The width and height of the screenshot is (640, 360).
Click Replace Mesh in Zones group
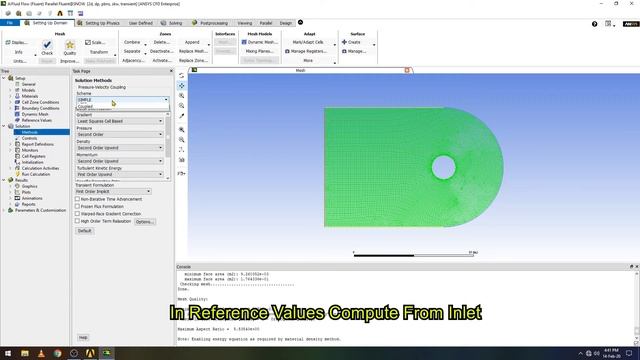click(193, 51)
